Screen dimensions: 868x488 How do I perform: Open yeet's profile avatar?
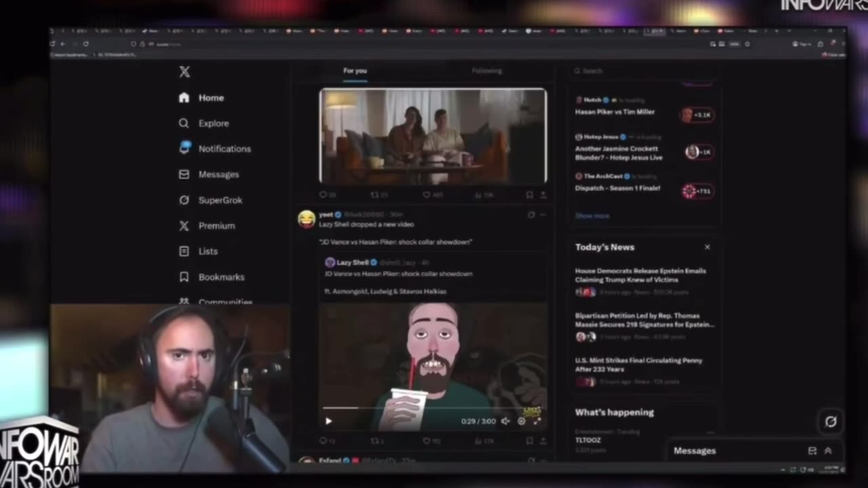coord(307,218)
